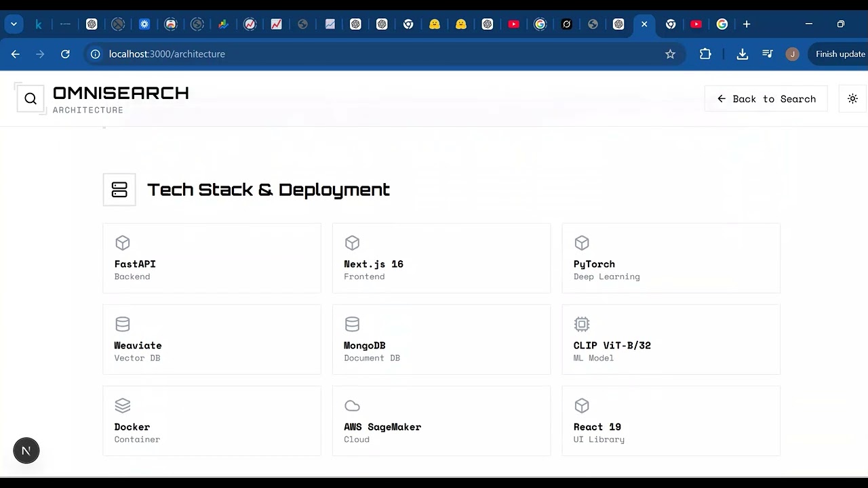
Task: Open a new browser tab
Action: [x=747, y=24]
